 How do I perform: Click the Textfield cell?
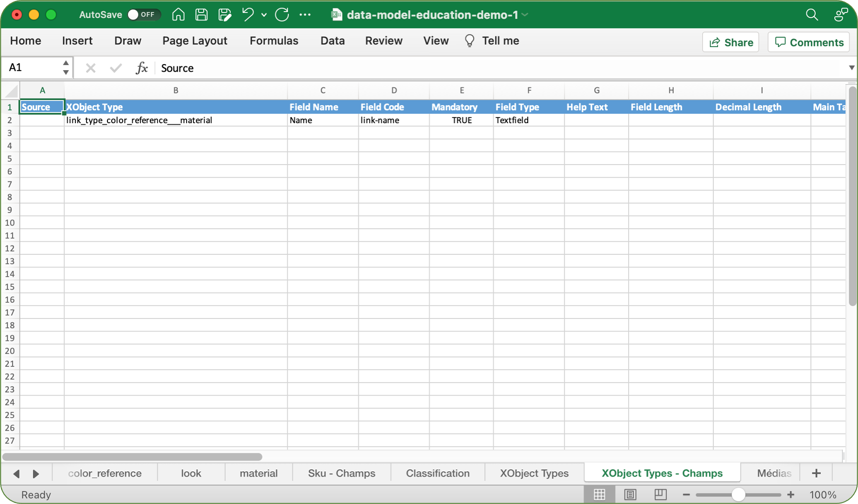[529, 120]
